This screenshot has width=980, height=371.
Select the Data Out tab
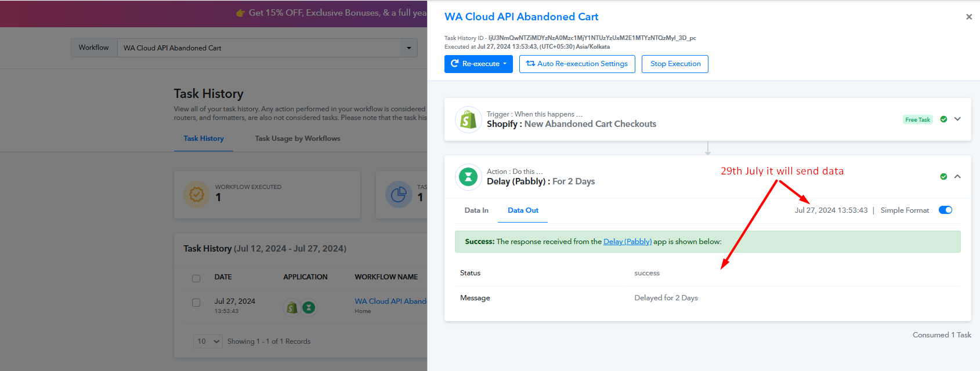[x=523, y=210]
